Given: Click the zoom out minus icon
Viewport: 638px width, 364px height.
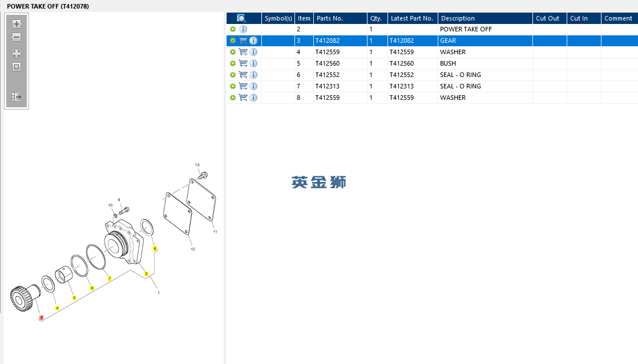Looking at the screenshot, I should (17, 38).
